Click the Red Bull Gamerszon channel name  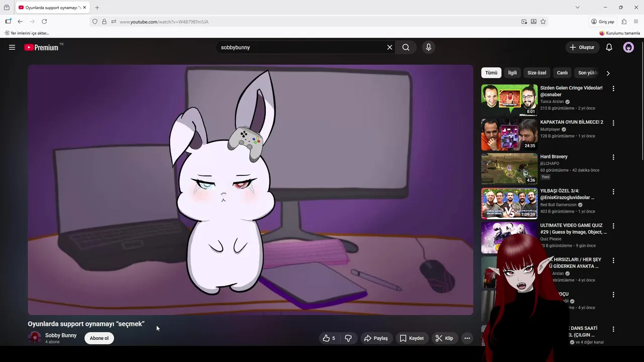(558, 205)
